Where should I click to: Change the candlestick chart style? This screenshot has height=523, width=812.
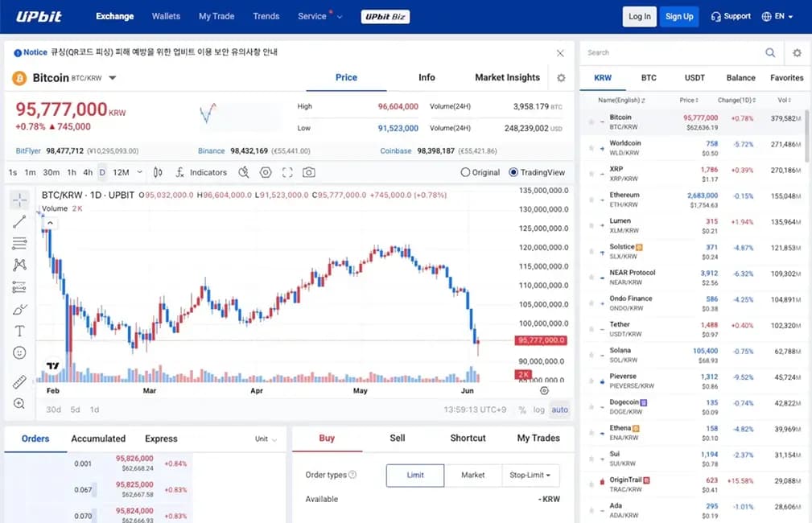click(x=158, y=172)
